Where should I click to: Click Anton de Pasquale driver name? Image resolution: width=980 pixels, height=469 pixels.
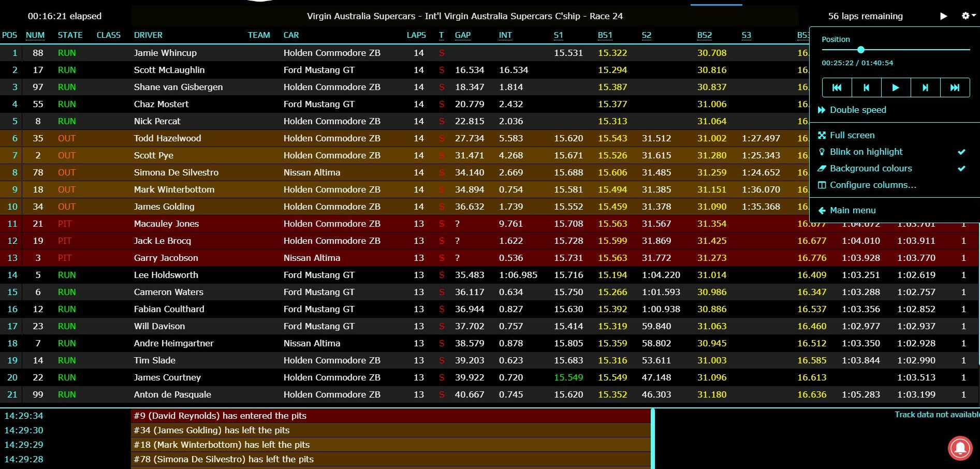coord(172,394)
